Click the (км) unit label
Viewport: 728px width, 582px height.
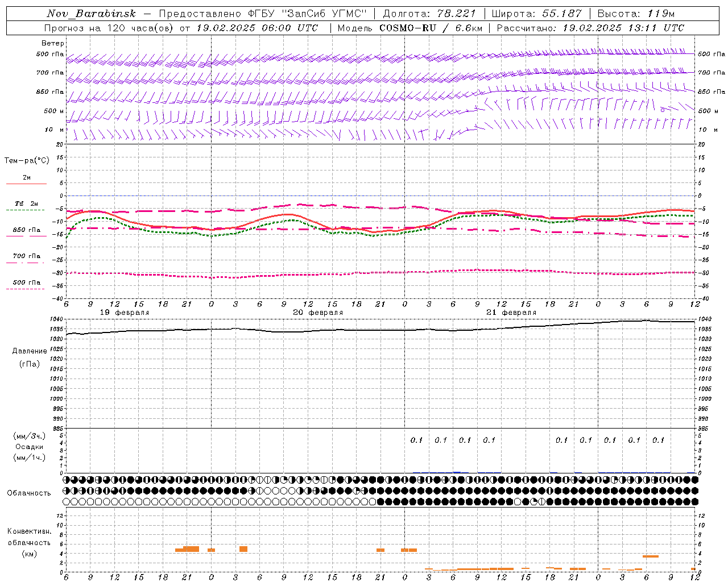(29, 554)
